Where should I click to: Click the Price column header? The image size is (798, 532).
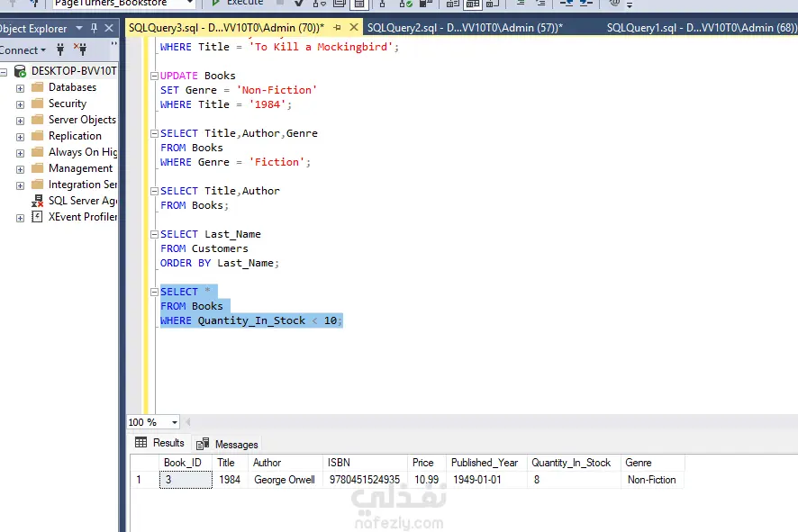pyautogui.click(x=427, y=463)
